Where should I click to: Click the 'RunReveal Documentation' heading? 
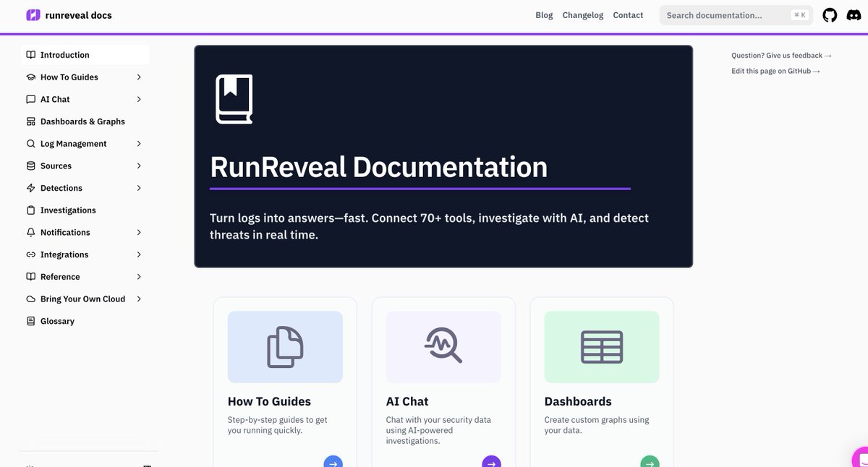pos(378,167)
